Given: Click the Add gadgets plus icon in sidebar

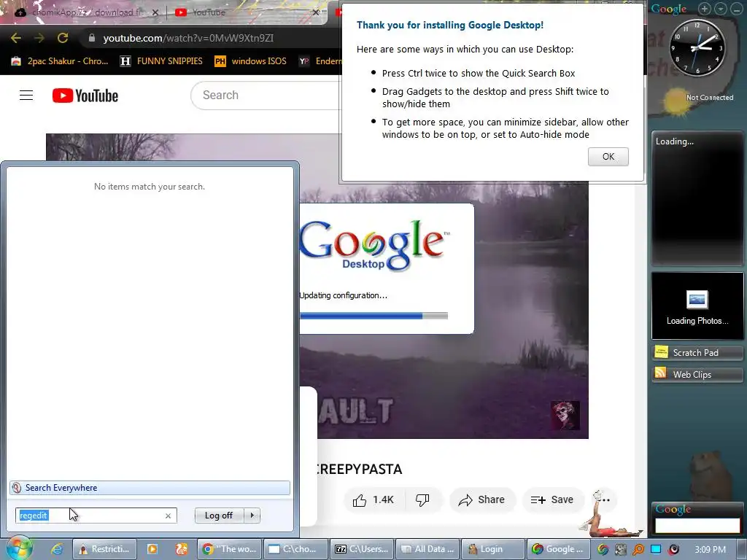Looking at the screenshot, I should click(x=705, y=9).
